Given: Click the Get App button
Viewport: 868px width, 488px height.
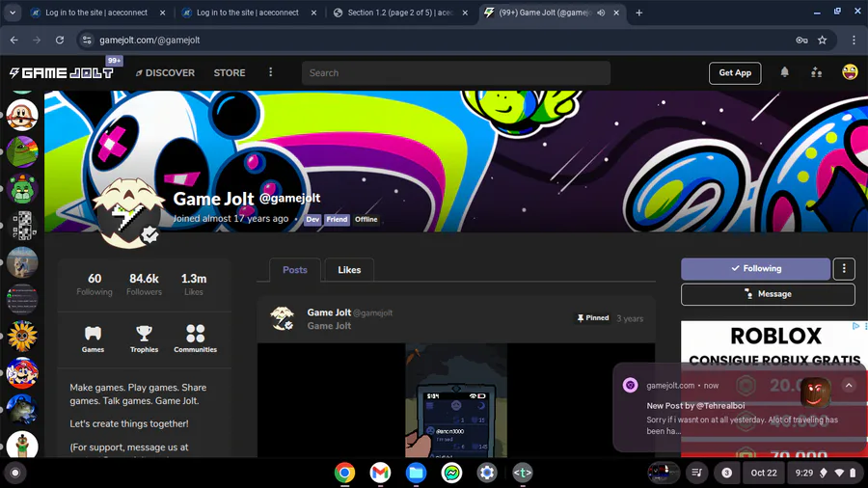Looking at the screenshot, I should (735, 72).
